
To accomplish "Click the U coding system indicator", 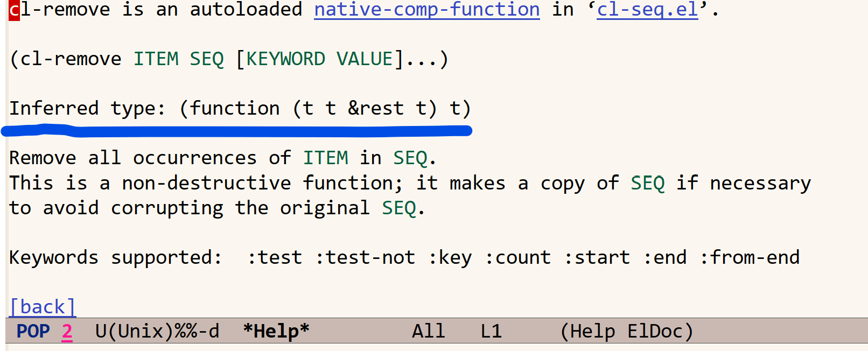I will point(101,331).
